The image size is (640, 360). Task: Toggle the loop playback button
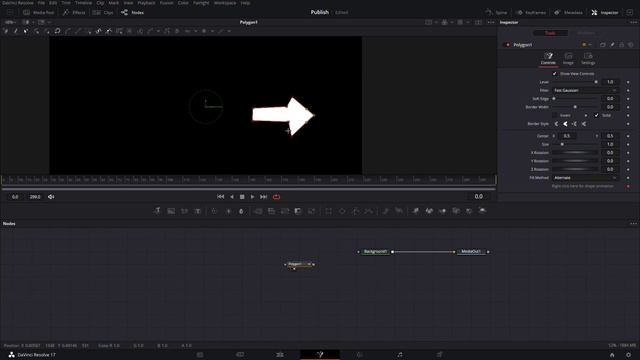(276, 197)
